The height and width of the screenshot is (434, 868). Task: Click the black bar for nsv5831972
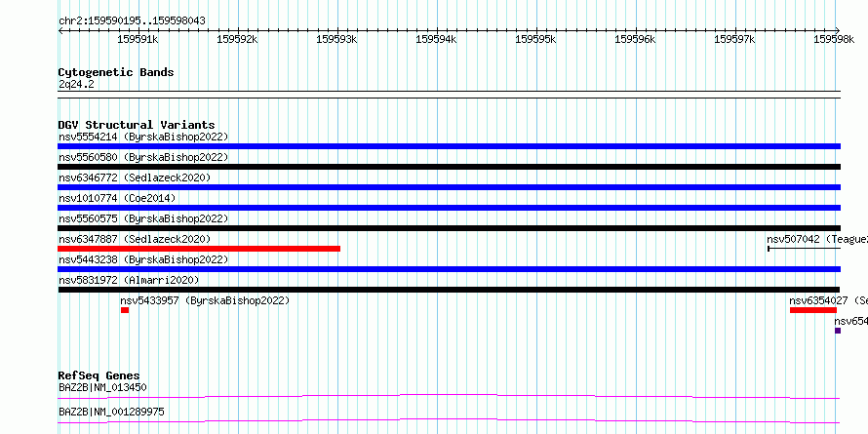click(449, 290)
